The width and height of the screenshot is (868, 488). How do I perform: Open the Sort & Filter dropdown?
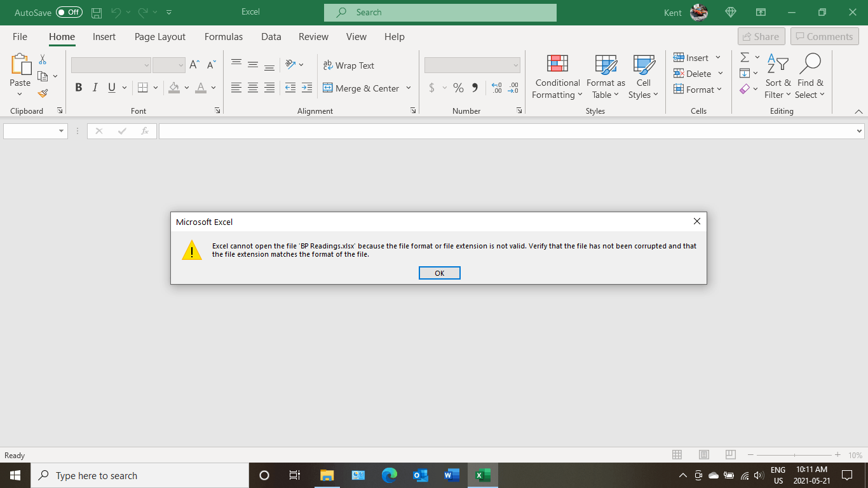point(778,76)
